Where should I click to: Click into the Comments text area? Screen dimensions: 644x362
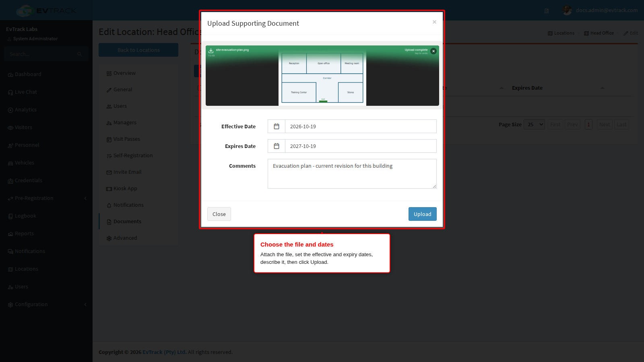tap(352, 174)
